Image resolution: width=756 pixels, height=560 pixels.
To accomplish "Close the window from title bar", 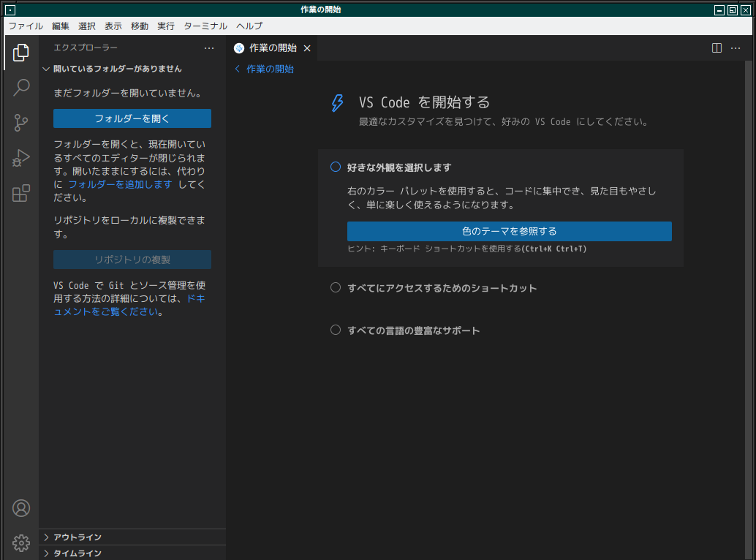I will (745, 10).
